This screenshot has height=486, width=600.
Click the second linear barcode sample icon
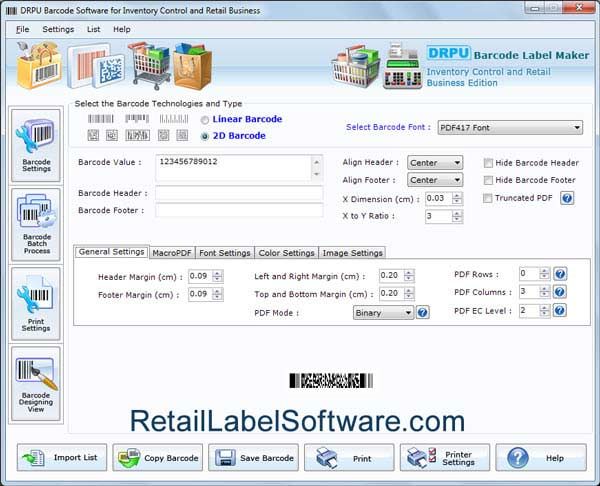(x=137, y=119)
